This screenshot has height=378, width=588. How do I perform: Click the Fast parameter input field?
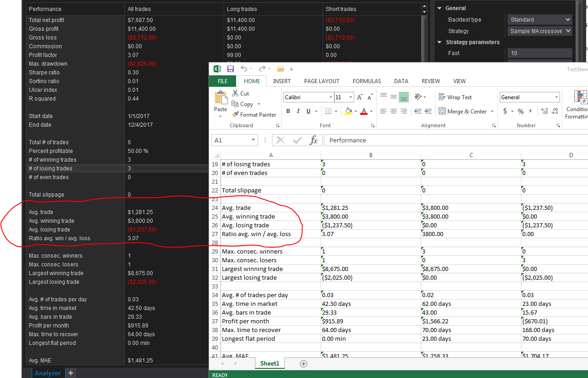coord(540,53)
